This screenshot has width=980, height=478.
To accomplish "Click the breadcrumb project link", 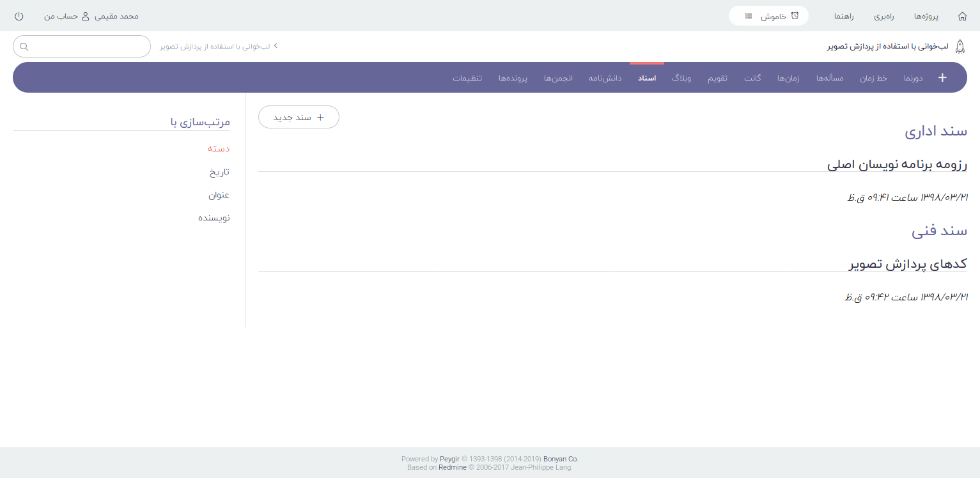I will (215, 47).
